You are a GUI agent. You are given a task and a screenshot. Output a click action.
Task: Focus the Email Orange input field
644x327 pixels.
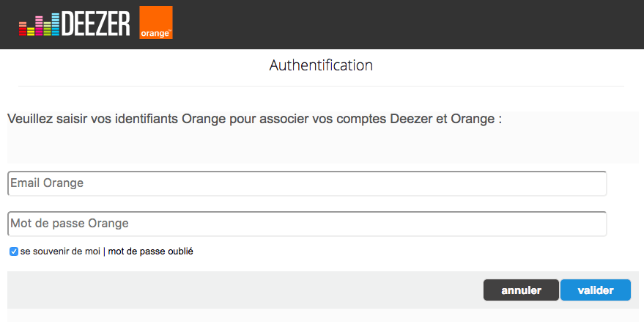point(307,183)
